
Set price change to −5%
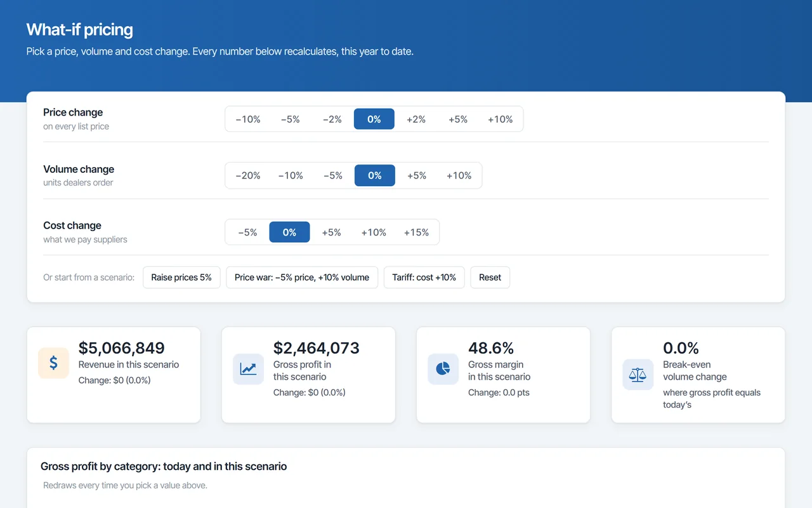(x=290, y=119)
